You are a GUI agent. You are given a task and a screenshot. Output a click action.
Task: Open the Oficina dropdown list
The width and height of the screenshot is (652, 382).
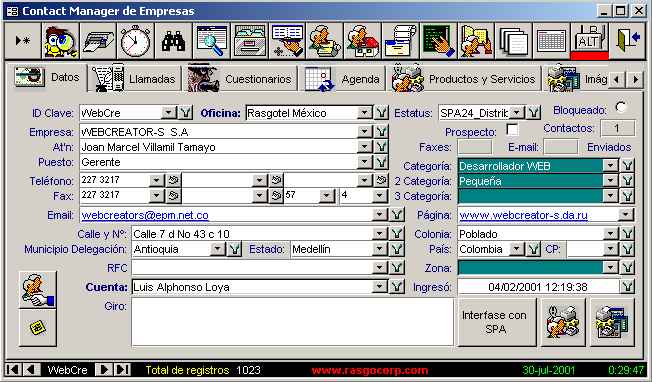click(x=364, y=113)
